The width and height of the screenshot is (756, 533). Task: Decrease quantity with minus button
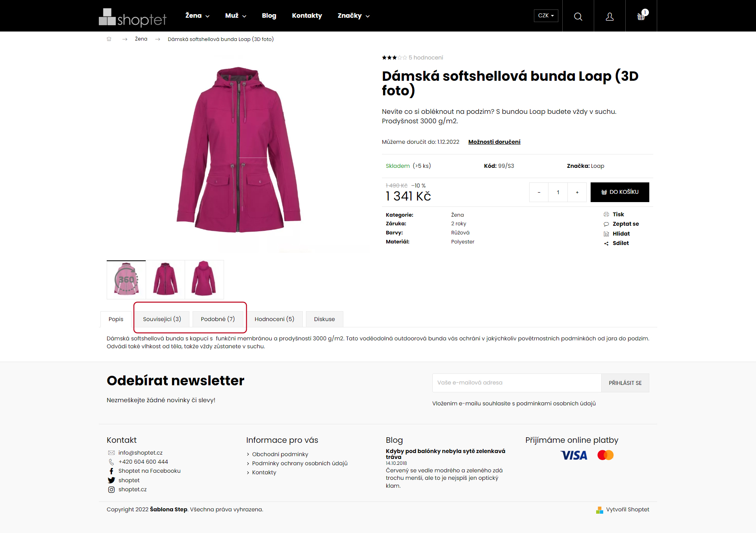539,192
